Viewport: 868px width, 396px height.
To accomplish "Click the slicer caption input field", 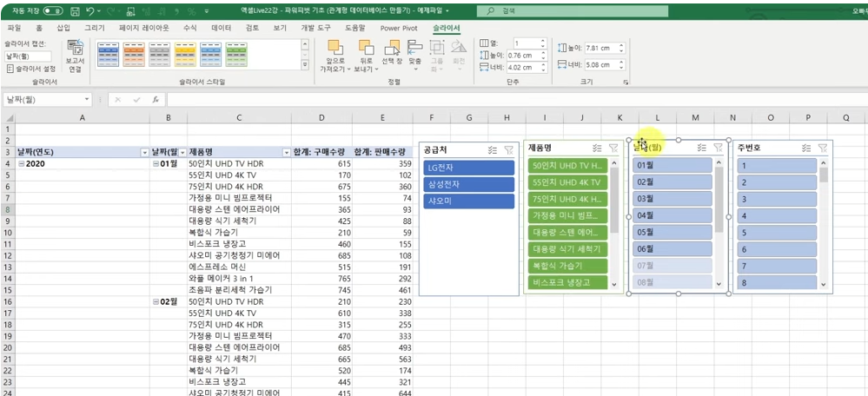I will pos(28,56).
